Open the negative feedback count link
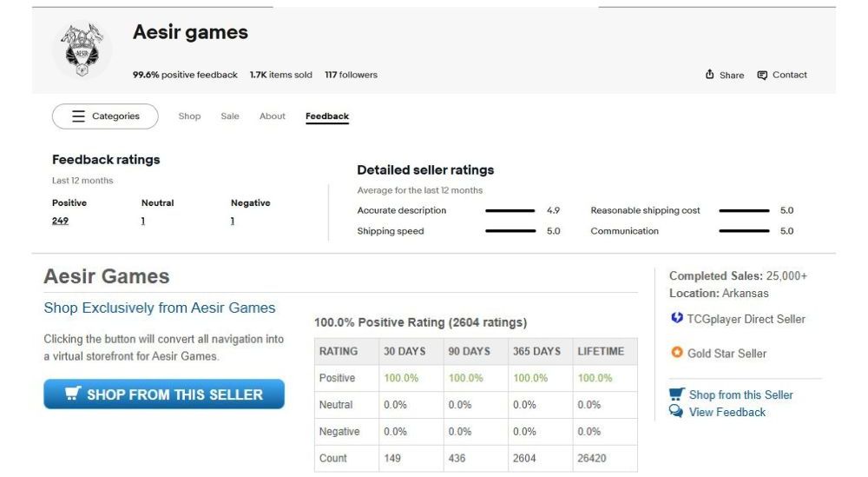Viewport: 868px width, 477px height. coord(233,221)
